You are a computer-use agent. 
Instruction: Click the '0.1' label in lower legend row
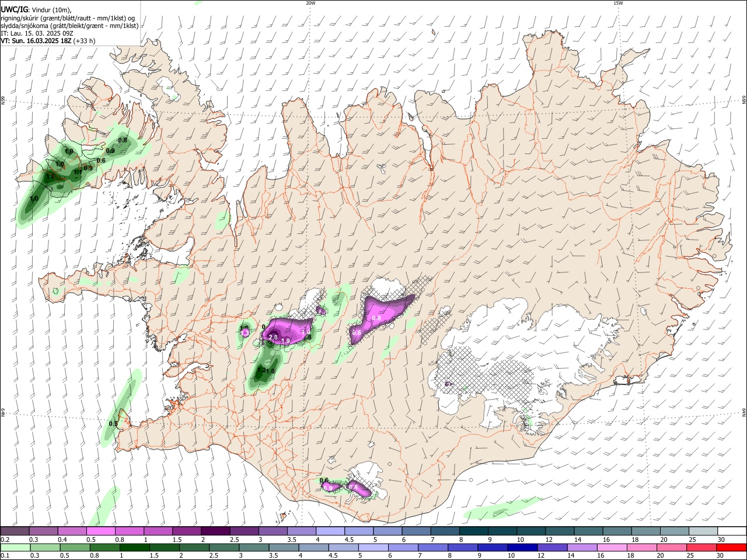pos(5,556)
